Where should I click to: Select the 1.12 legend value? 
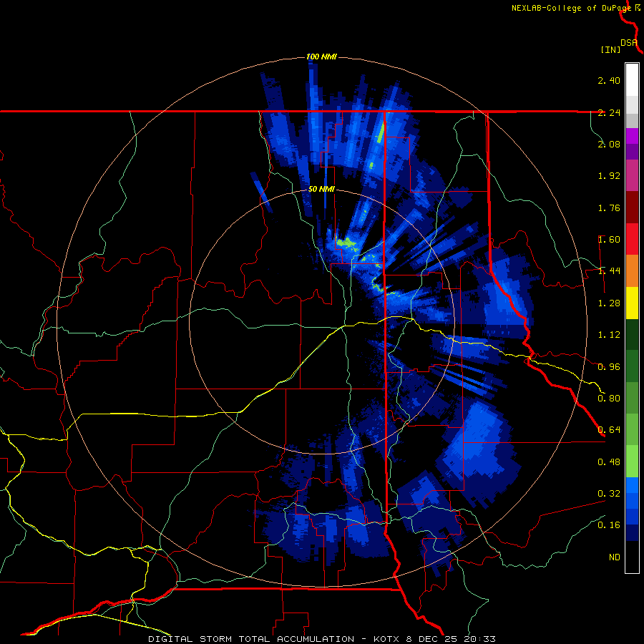point(609,335)
